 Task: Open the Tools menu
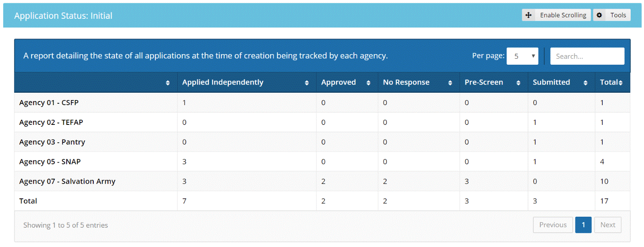tap(618, 15)
